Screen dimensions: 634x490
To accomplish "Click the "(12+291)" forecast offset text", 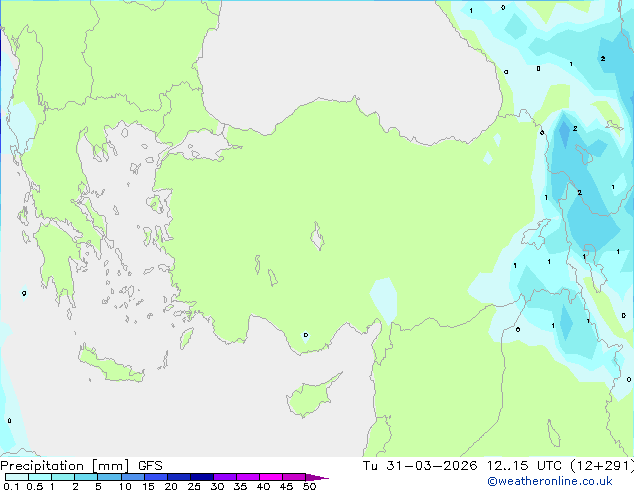I will click(602, 465).
